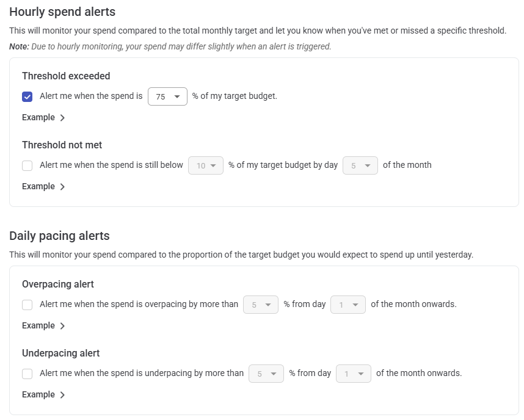Open the overpacing 5% percentage dropdown
The height and width of the screenshot is (420, 524).
(261, 304)
